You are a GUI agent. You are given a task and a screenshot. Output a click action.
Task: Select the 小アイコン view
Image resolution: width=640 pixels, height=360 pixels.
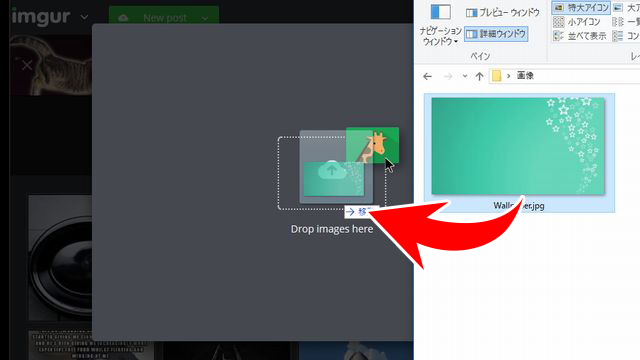pyautogui.click(x=577, y=22)
